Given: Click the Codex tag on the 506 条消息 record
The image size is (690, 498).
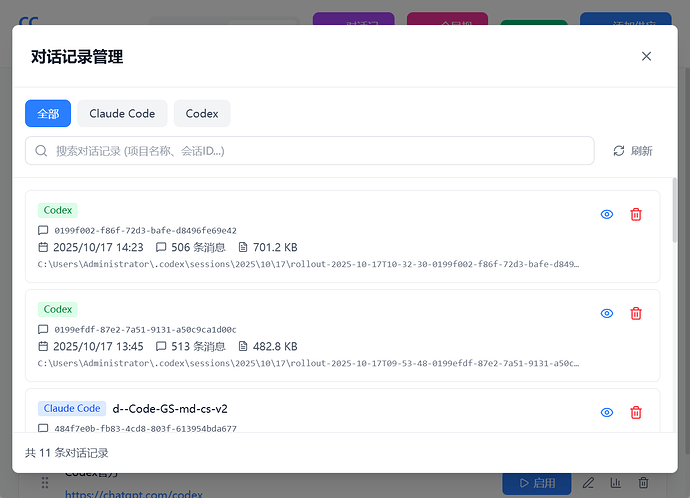Looking at the screenshot, I should point(58,210).
